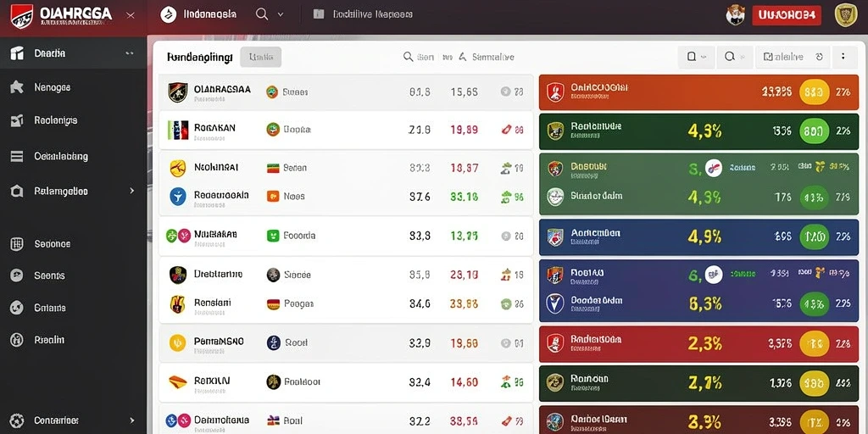Screen dimensions: 868x434
Task: Click the yellow circle team logo for PentaNSNO
Action: tap(177, 343)
